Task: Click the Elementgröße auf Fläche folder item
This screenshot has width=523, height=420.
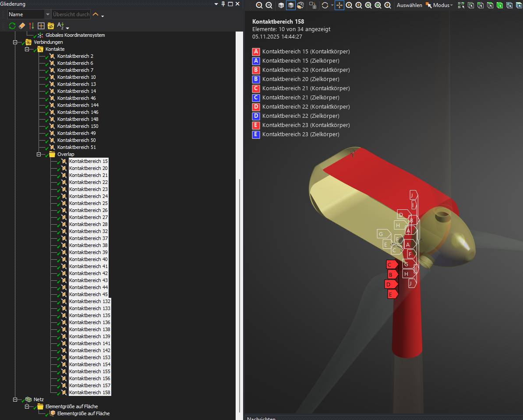Action: (x=71, y=406)
